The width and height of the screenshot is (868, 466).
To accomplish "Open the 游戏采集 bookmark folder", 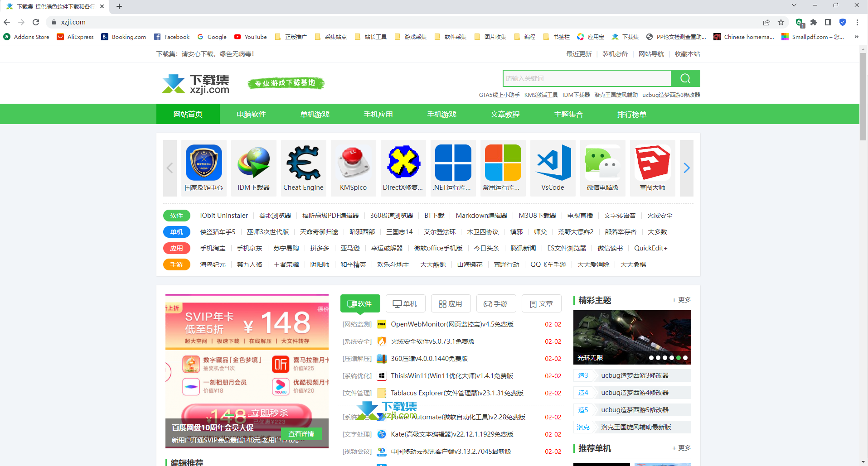I will (410, 37).
